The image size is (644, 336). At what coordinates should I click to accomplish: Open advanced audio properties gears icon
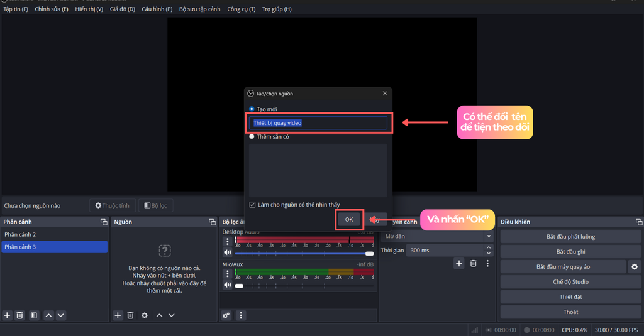[x=226, y=315]
